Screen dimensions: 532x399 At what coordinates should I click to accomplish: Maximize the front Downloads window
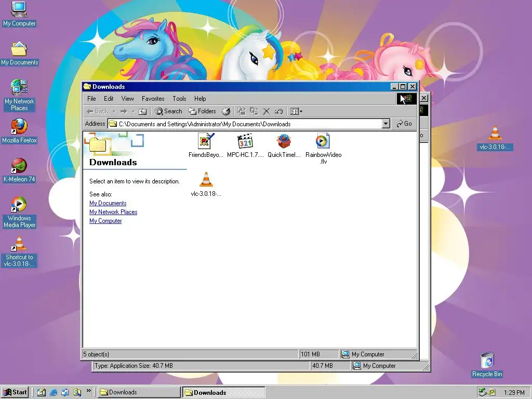tap(403, 87)
